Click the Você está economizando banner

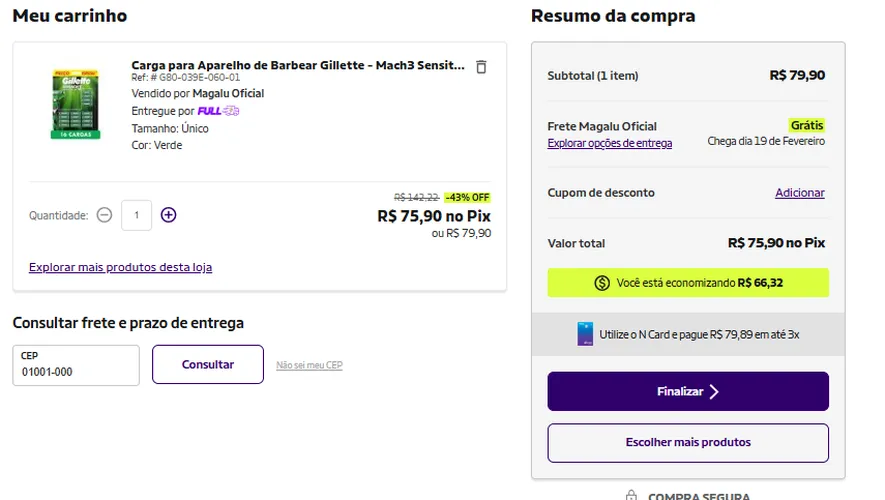pyautogui.click(x=688, y=283)
